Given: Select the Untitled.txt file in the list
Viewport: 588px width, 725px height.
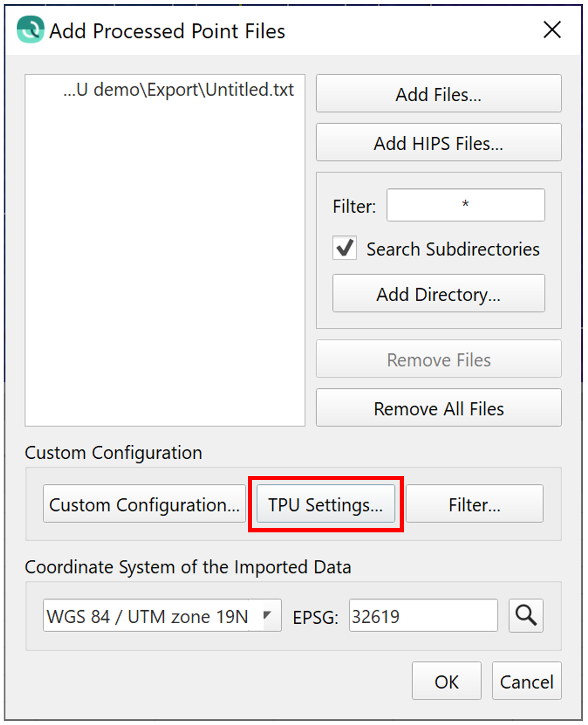Looking at the screenshot, I should [x=178, y=90].
